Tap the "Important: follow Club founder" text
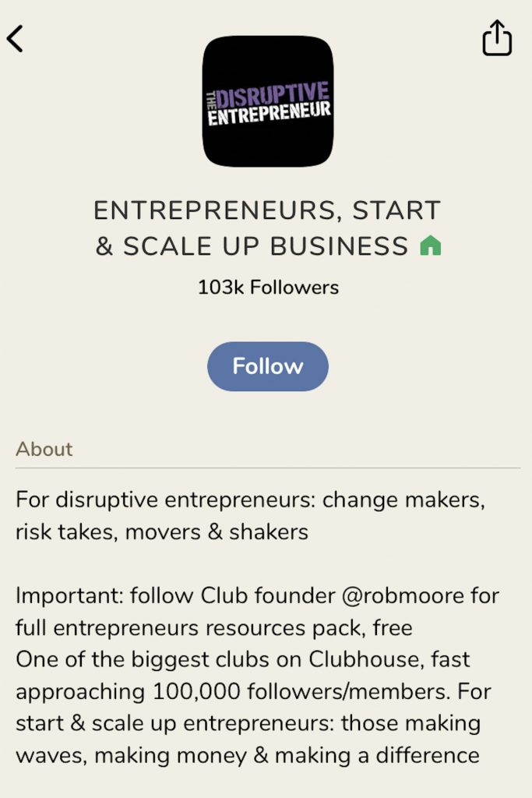Screen dimensions: 532x798 (171, 595)
